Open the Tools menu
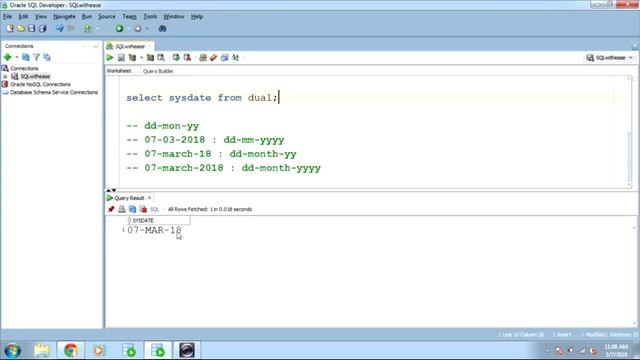Screen dimensions: 640x360 (150, 16)
